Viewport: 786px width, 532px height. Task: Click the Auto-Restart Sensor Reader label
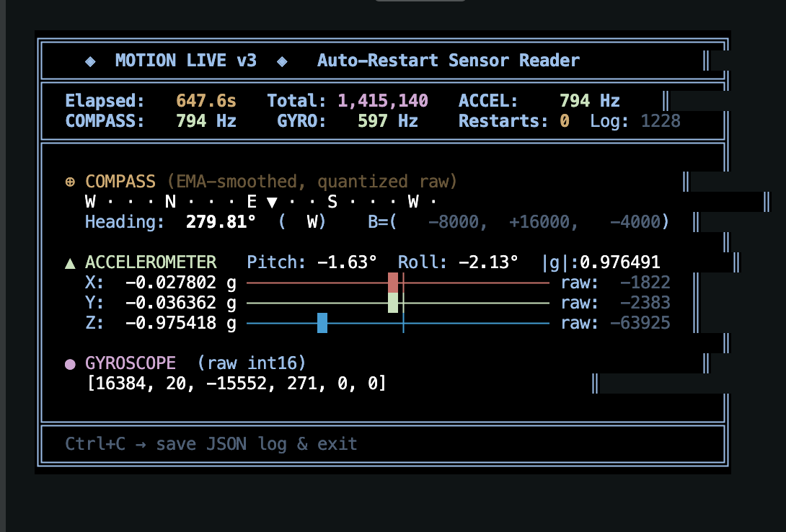447,61
